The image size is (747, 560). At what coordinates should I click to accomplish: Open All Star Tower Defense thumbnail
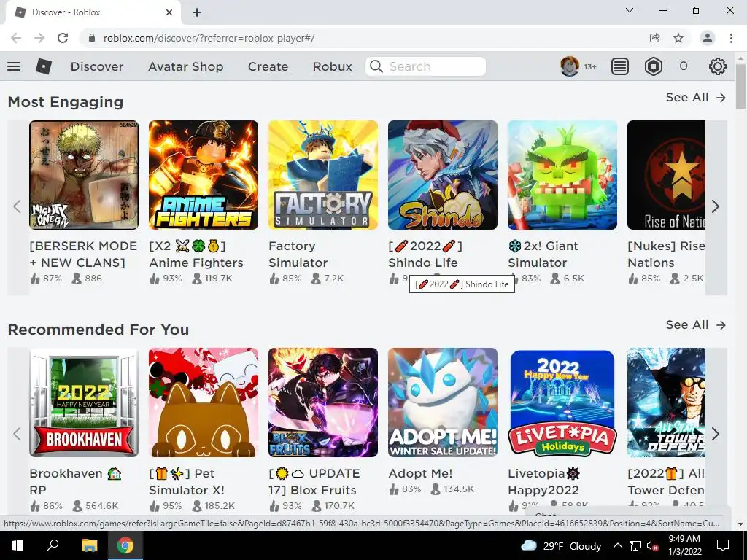666,402
